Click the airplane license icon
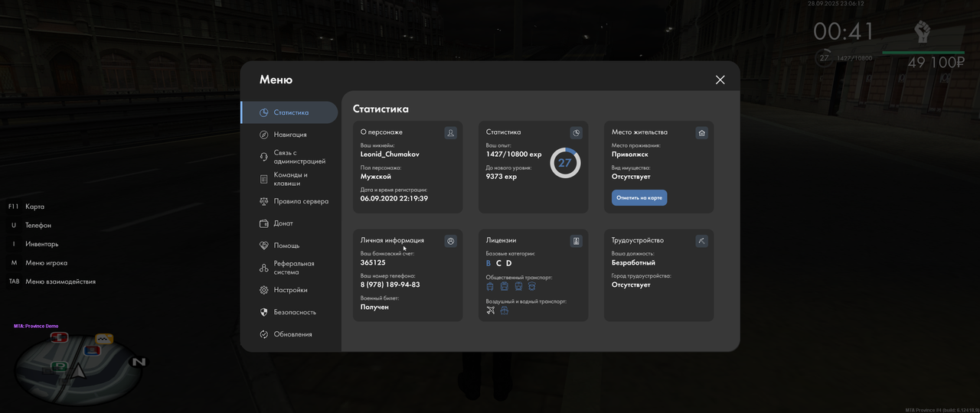 [490, 311]
